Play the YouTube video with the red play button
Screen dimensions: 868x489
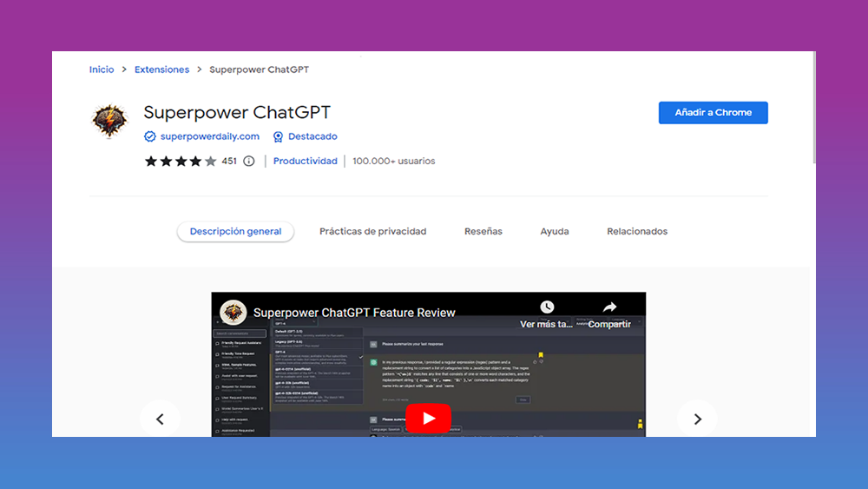(429, 418)
